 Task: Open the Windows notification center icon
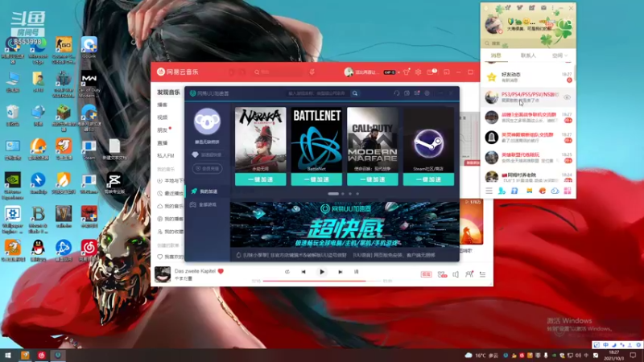(x=633, y=355)
